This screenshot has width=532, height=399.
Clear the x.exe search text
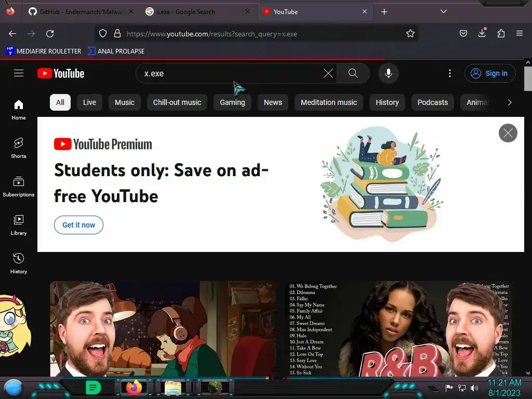328,73
